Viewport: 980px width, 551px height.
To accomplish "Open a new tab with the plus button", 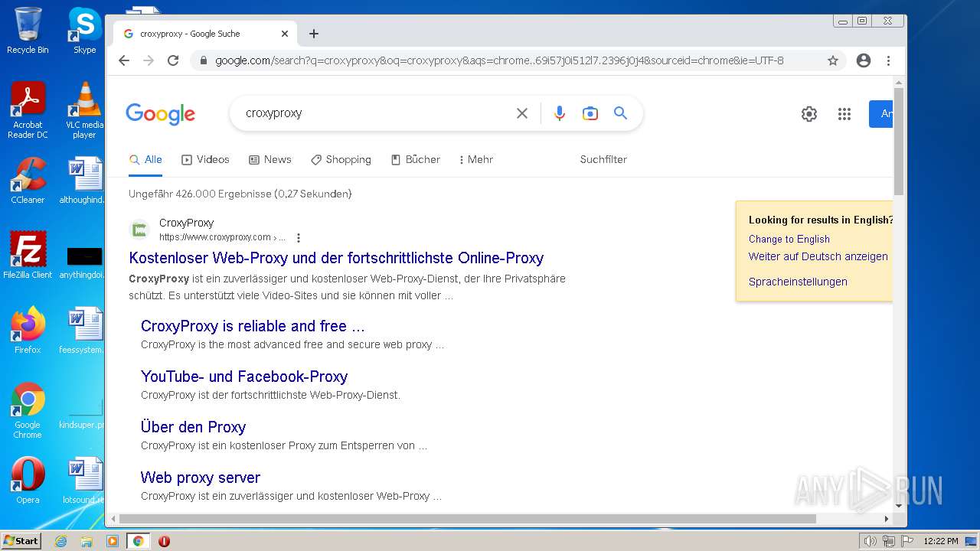I will [314, 34].
